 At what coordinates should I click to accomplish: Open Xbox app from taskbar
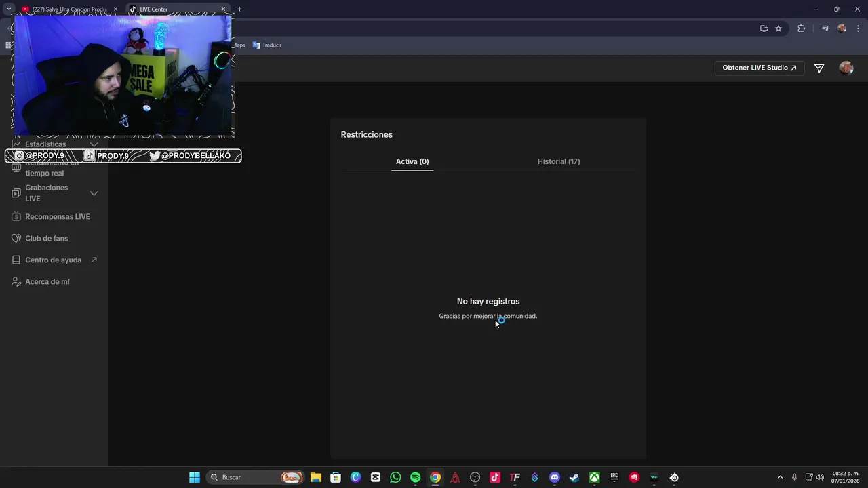594,477
